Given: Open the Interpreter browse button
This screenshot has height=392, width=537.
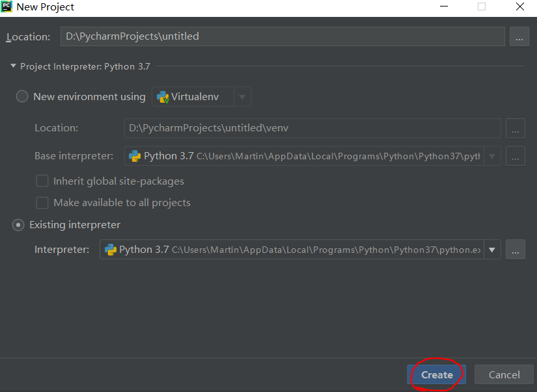Looking at the screenshot, I should click(515, 250).
